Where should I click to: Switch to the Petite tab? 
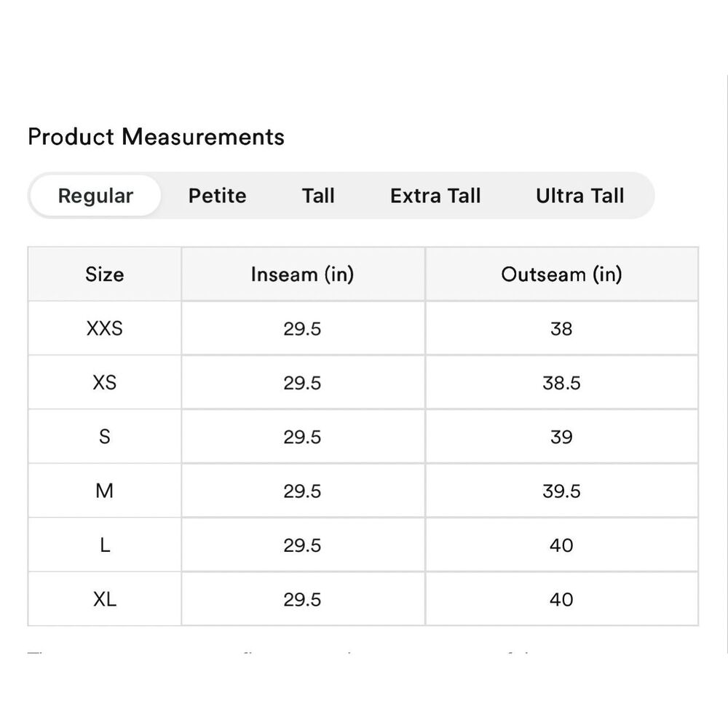point(217,195)
